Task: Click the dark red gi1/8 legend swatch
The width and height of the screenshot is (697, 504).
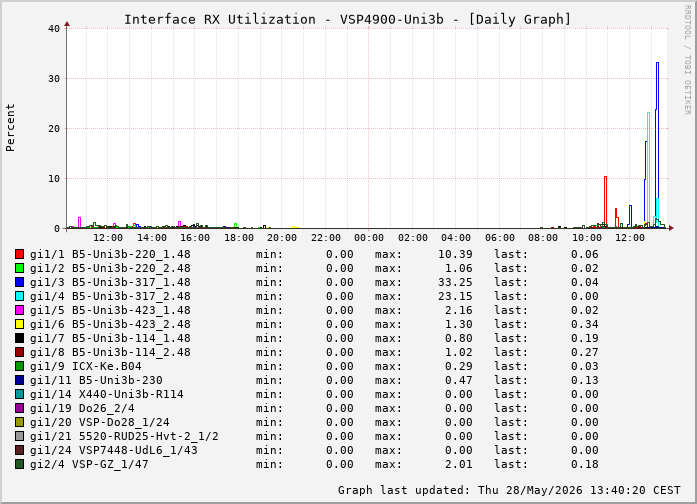Action: (19, 352)
